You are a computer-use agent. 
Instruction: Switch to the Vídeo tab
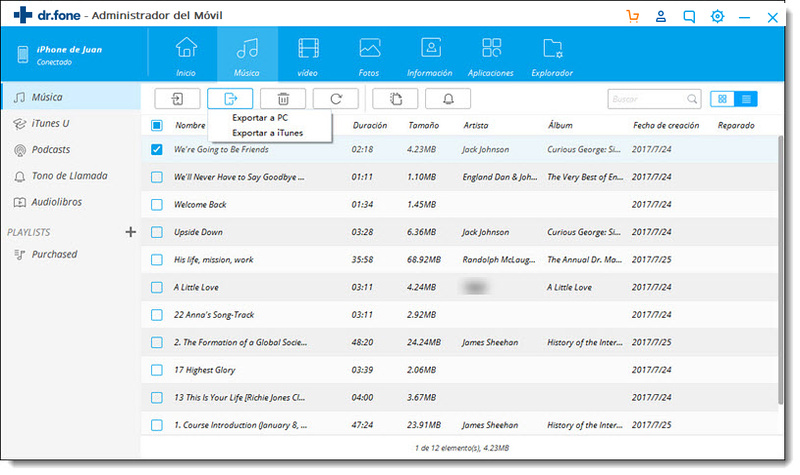pyautogui.click(x=308, y=55)
